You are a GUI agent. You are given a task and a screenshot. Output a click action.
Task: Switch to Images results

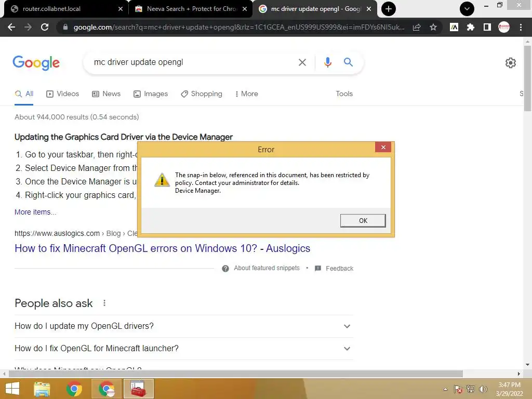(x=151, y=94)
